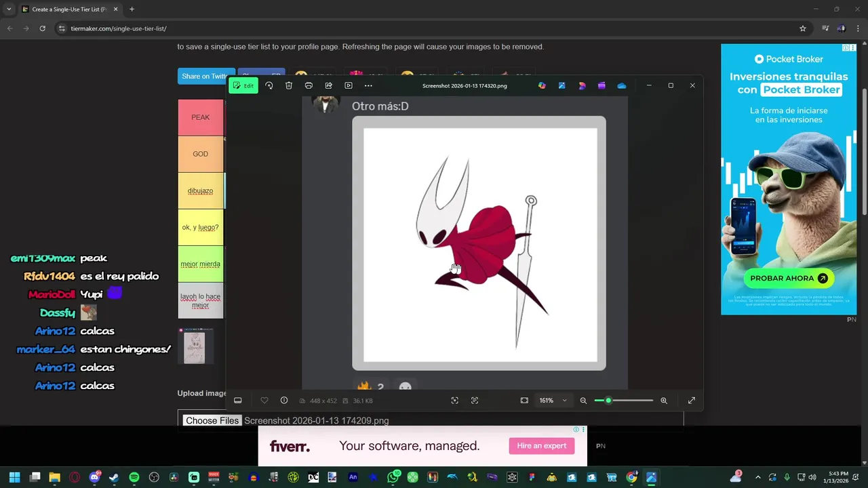Close the Create a Single-Use Tier List tab

point(116,9)
